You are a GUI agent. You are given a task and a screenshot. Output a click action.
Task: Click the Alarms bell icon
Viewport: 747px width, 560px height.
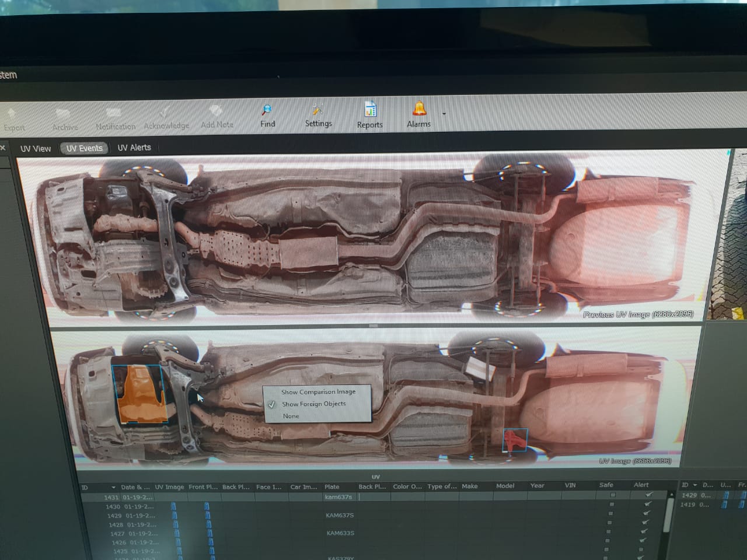tap(419, 108)
